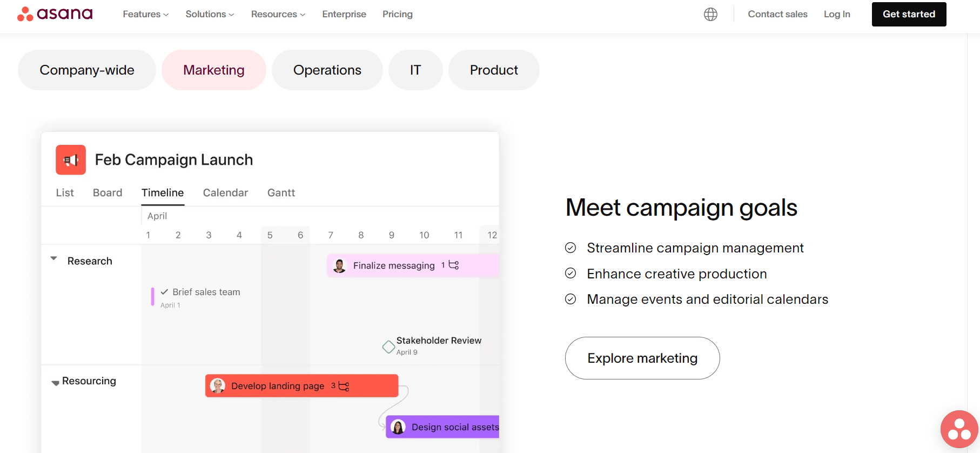
Task: Click the Streamline campaign management text
Action: [x=695, y=248]
